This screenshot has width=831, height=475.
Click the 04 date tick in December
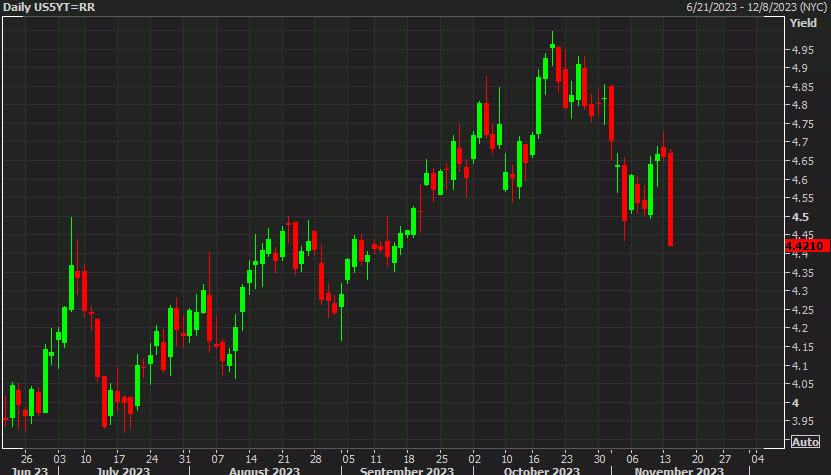757,459
